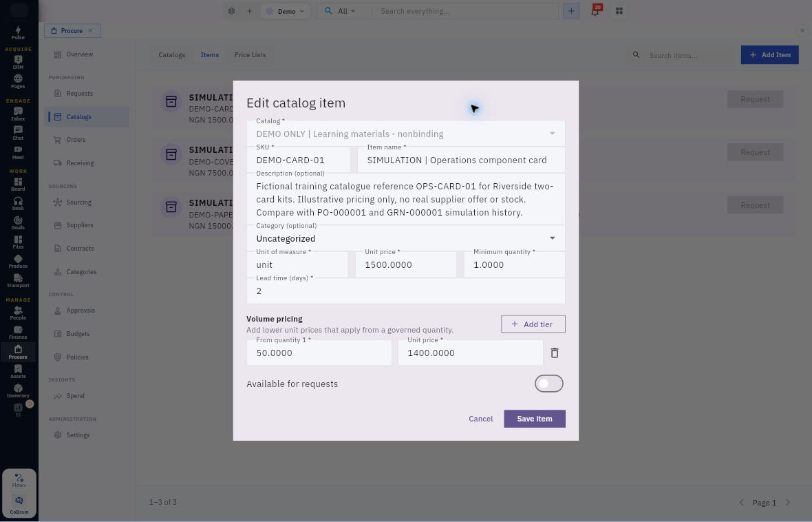Open the Meet module

(18, 152)
